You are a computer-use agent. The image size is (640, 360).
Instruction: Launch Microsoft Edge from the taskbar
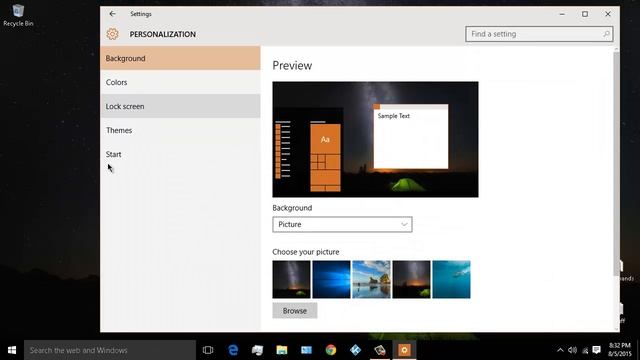point(233,350)
